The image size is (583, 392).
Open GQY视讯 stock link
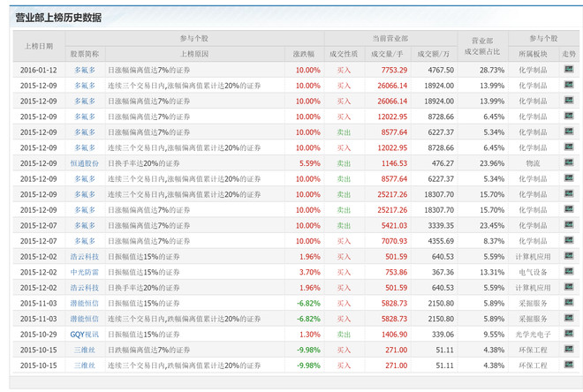click(x=85, y=335)
